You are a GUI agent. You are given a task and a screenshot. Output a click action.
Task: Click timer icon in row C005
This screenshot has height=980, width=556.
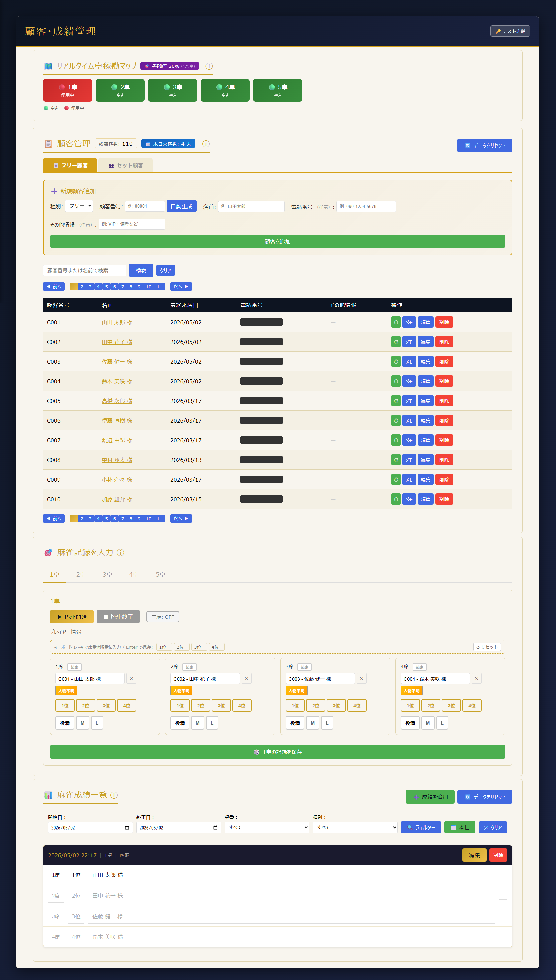pyautogui.click(x=396, y=401)
